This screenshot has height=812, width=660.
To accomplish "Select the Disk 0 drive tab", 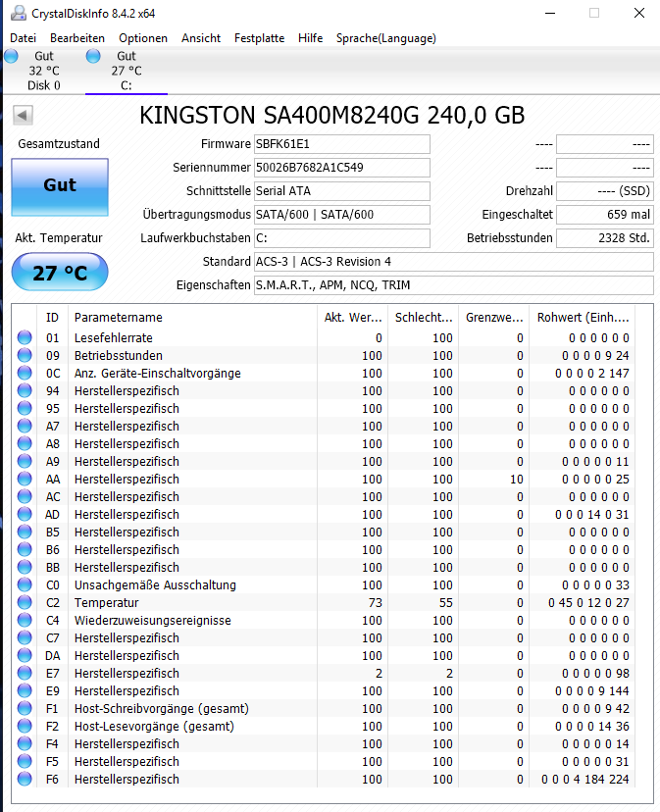I will point(43,71).
